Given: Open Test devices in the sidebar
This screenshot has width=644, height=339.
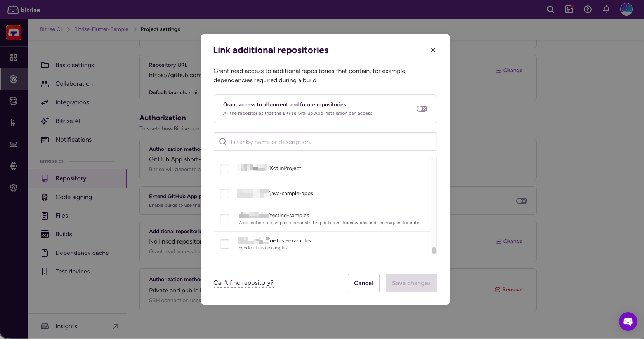Looking at the screenshot, I should [x=77, y=272].
